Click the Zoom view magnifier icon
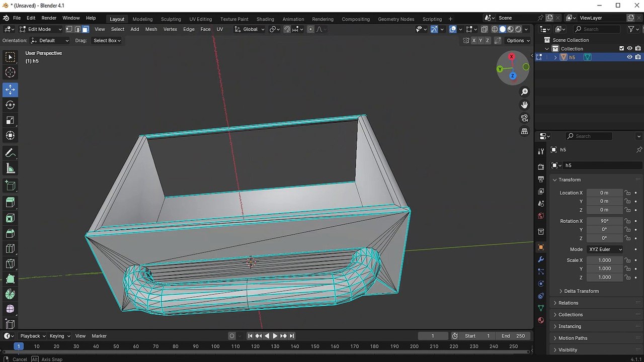644x362 pixels. coord(524,92)
